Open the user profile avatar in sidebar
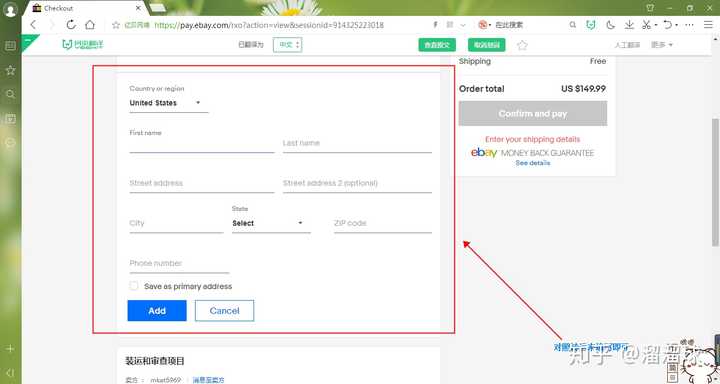 point(10,10)
